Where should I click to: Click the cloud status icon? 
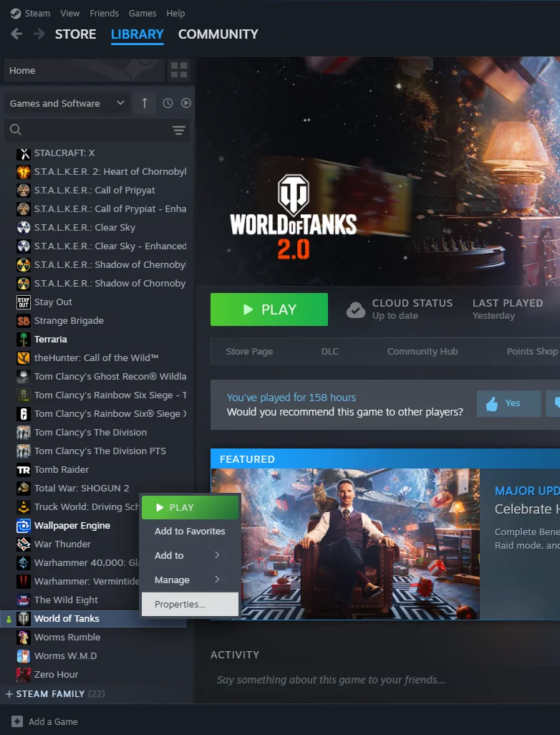tap(356, 309)
